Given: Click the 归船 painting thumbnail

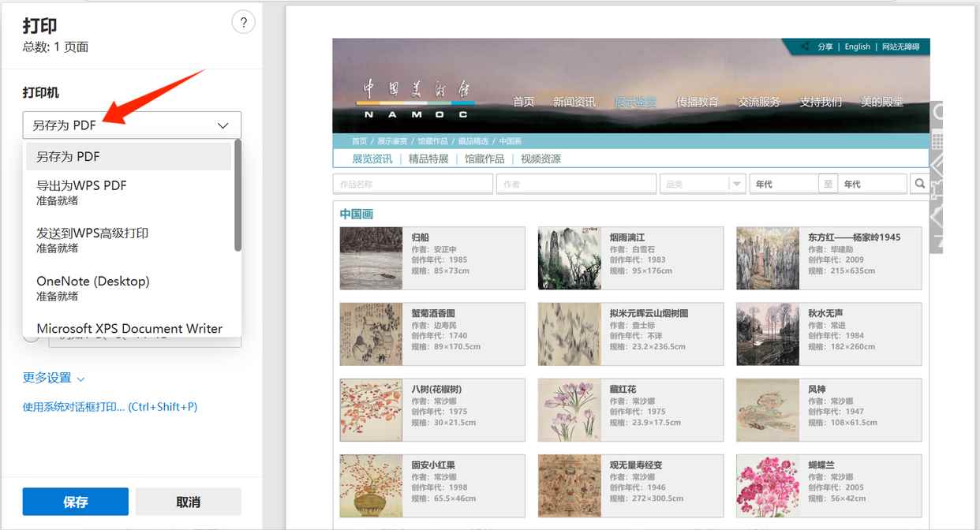Looking at the screenshot, I should click(x=371, y=258).
